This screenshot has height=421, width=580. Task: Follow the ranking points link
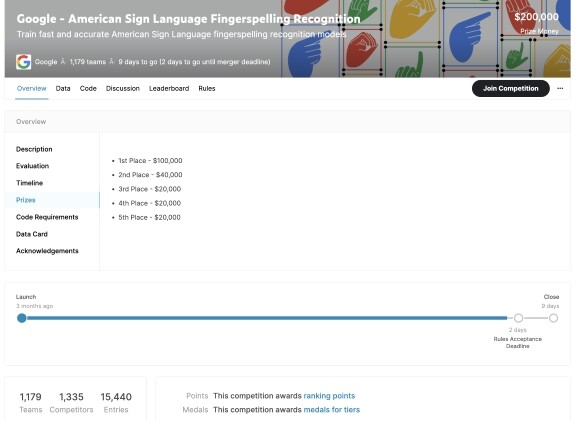pos(329,396)
